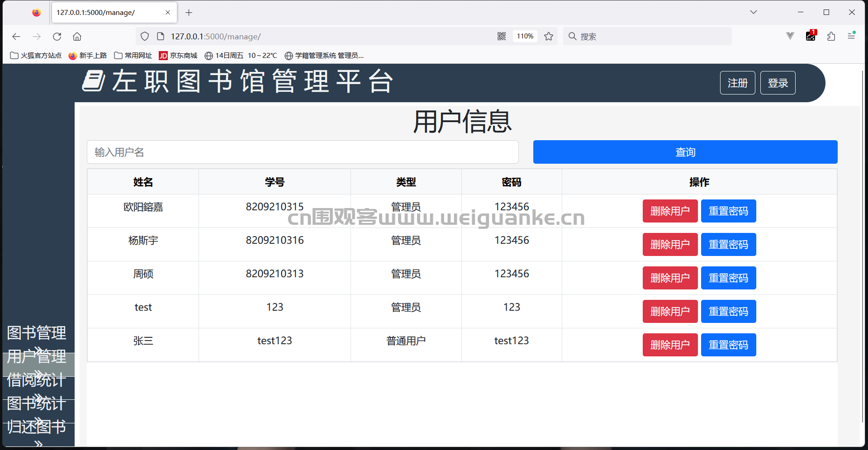Reset password for 周硕
Image resolution: width=868 pixels, height=450 pixels.
pos(729,278)
